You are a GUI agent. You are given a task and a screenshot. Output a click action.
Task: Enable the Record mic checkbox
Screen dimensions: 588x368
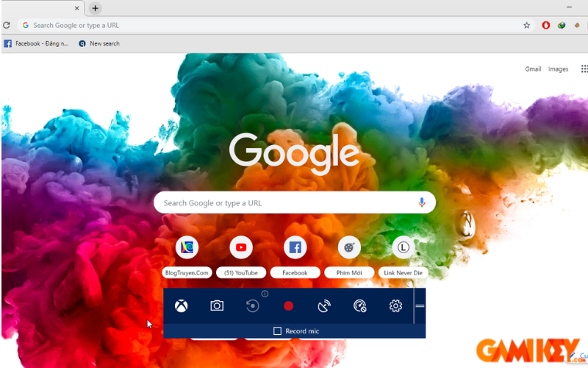(277, 330)
